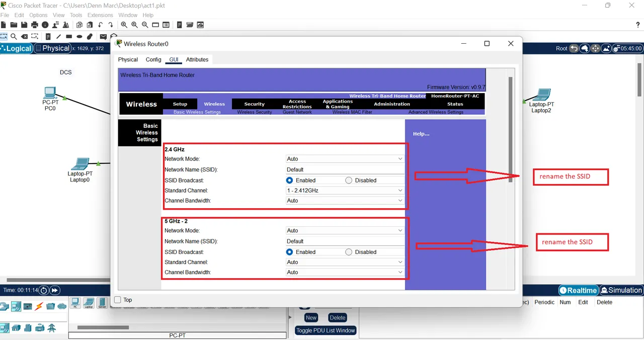This screenshot has width=644, height=340.
Task: Click the Connections lightning bolt category
Action: tap(39, 306)
